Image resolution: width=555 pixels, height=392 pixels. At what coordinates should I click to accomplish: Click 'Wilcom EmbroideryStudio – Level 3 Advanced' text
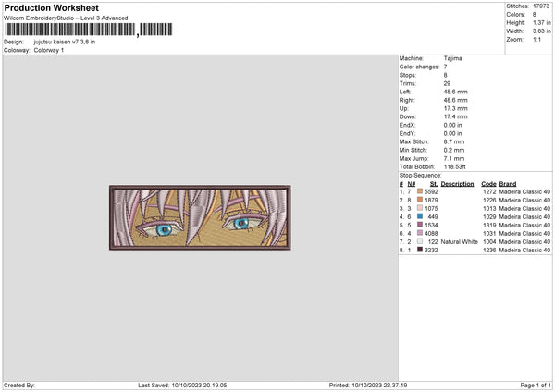(66, 18)
